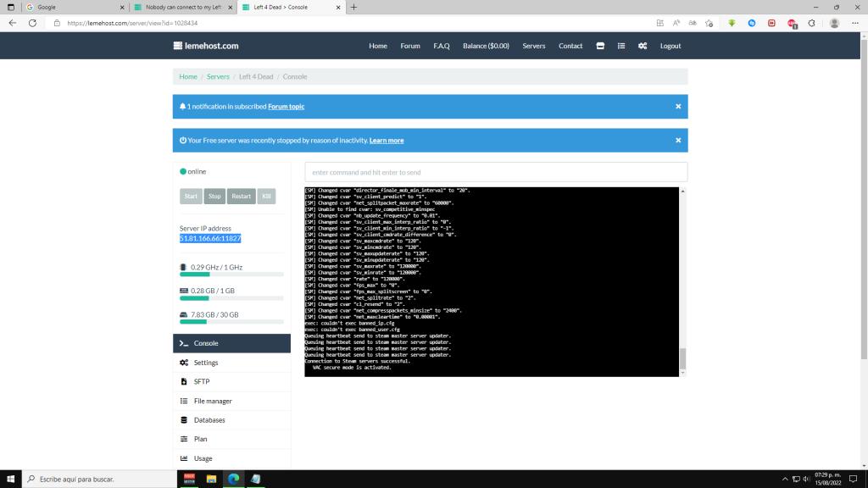Open the account settings gears icon

643,46
